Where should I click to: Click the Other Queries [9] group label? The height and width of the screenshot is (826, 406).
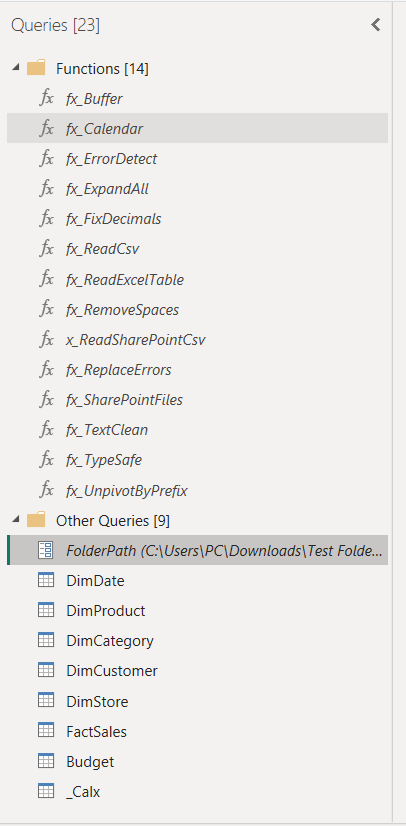113,520
